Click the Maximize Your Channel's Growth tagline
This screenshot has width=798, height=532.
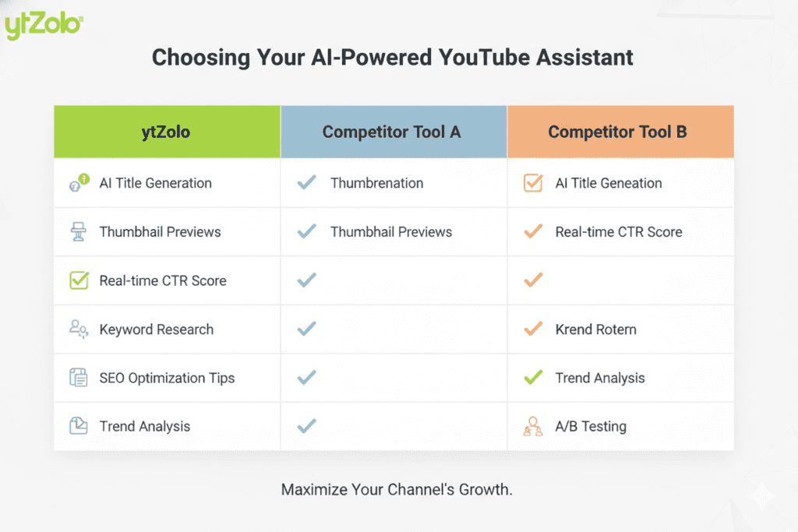tap(397, 490)
